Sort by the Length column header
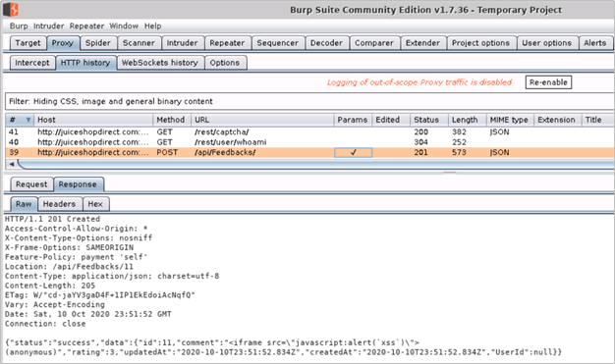This screenshot has height=364, width=615. click(x=467, y=120)
